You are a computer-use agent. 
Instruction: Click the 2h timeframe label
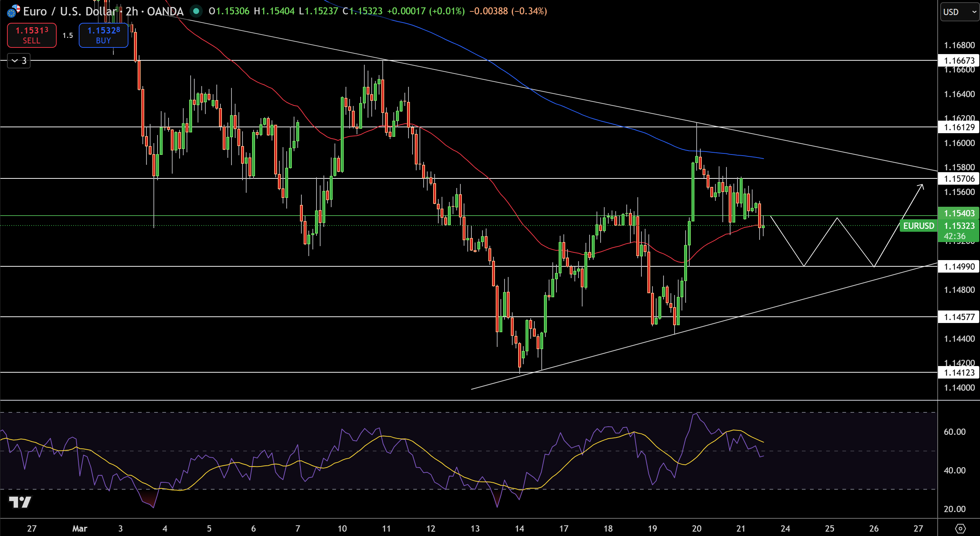(132, 11)
